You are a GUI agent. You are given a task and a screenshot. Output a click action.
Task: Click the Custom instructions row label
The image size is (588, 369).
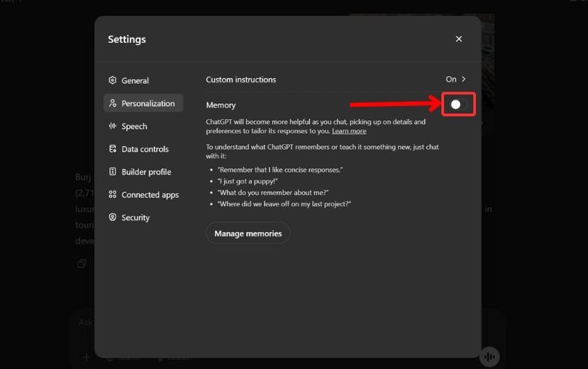(241, 80)
